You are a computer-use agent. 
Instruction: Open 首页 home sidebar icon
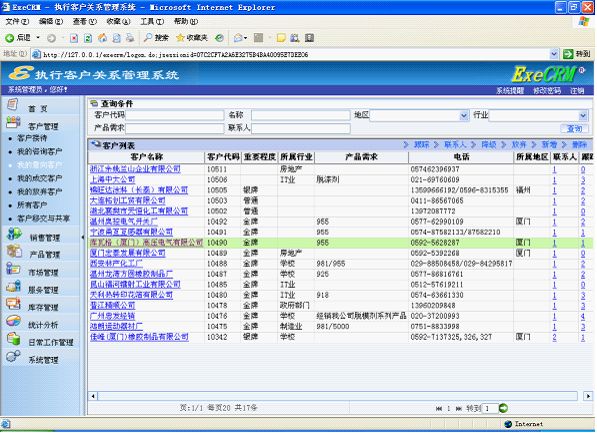tap(13, 105)
